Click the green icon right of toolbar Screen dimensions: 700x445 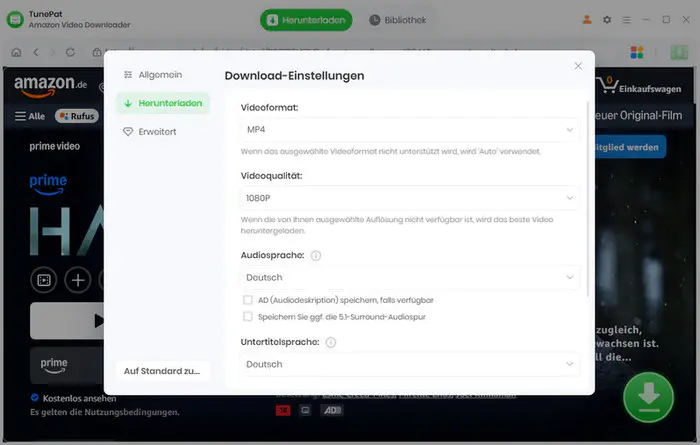click(679, 52)
